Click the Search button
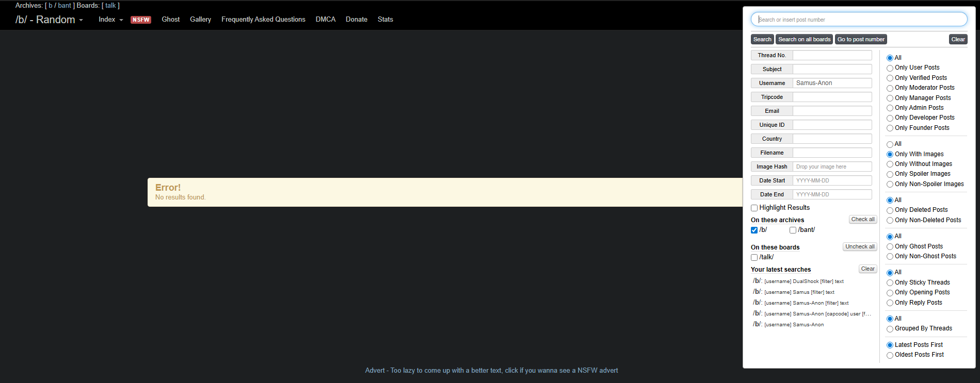 coord(762,39)
